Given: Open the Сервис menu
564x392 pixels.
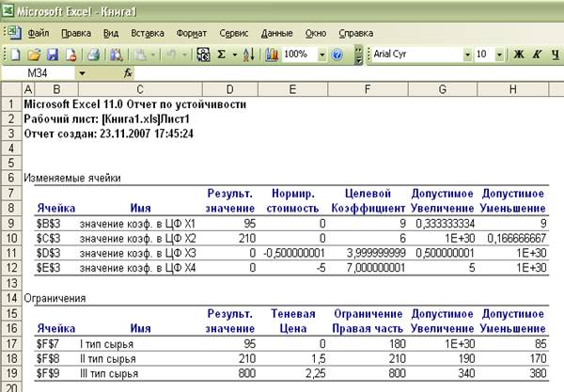Looking at the screenshot, I should click(x=233, y=32).
